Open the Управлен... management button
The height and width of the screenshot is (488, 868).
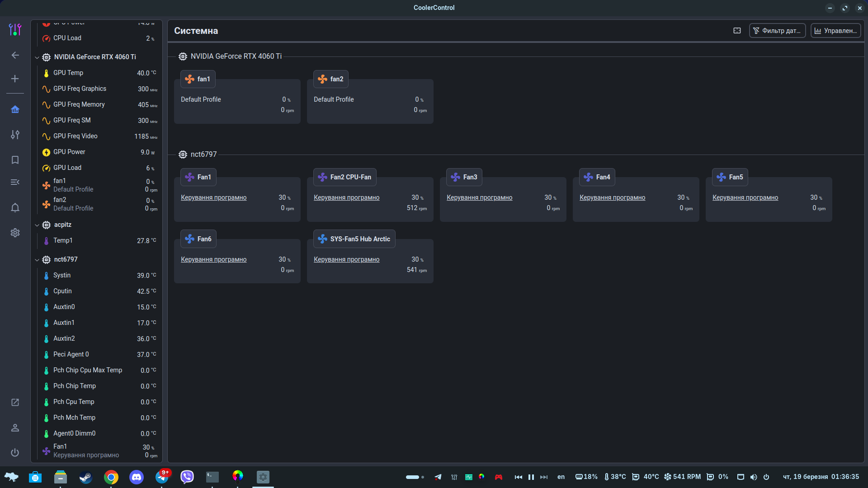point(835,31)
